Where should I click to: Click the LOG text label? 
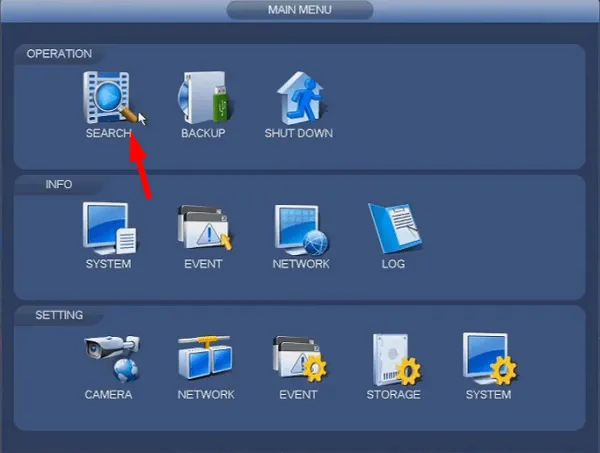pyautogui.click(x=393, y=265)
